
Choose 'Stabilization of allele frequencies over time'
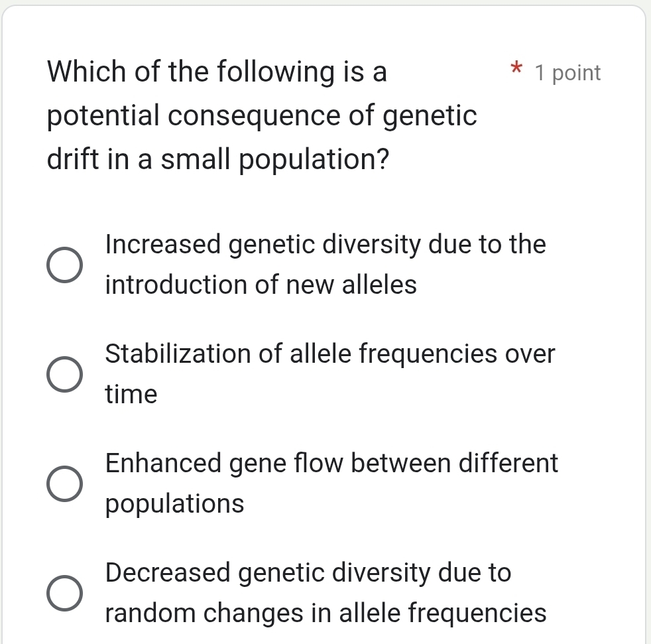pyautogui.click(x=64, y=373)
